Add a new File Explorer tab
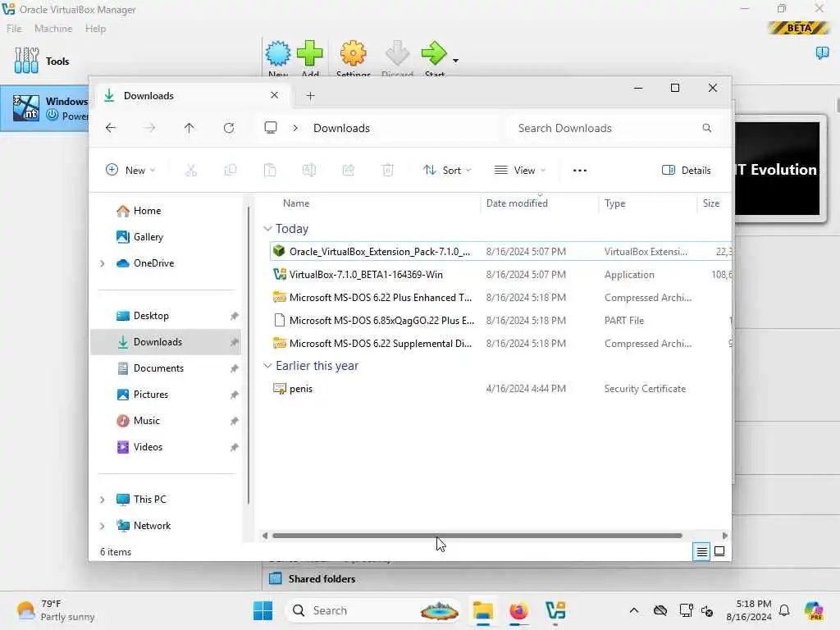840x630 pixels. [x=310, y=96]
